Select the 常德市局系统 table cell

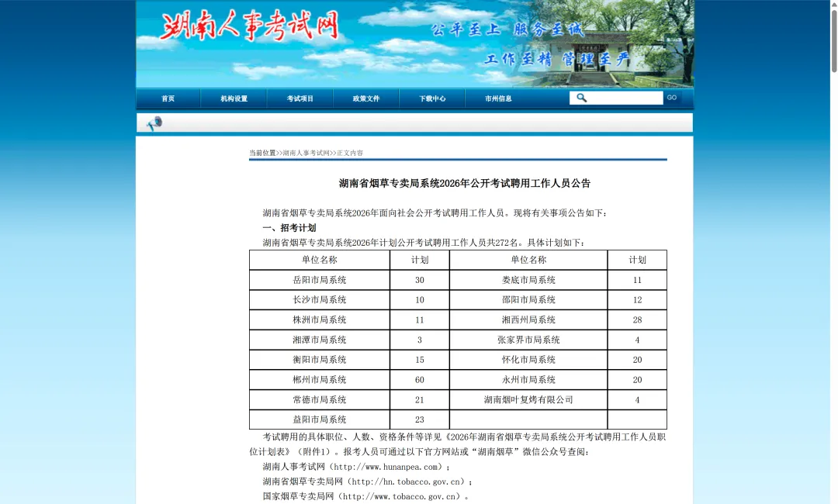pyautogui.click(x=320, y=400)
